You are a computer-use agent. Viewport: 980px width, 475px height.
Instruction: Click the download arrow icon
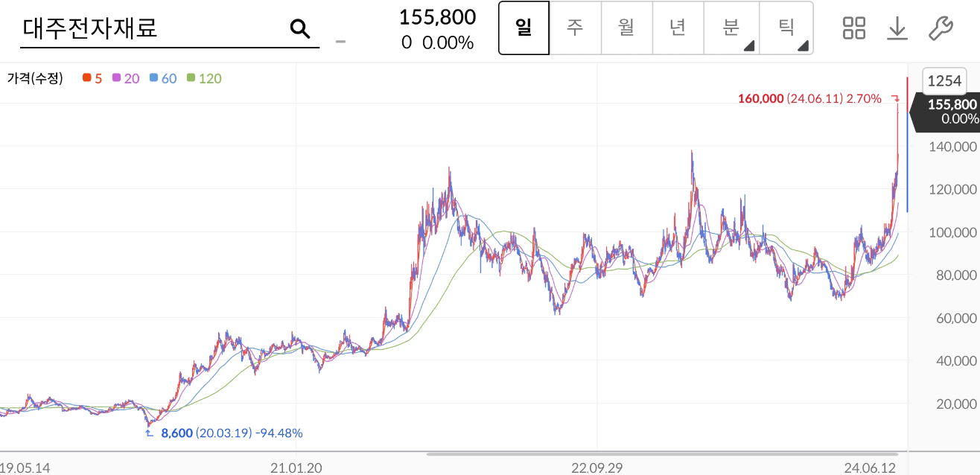click(x=897, y=28)
